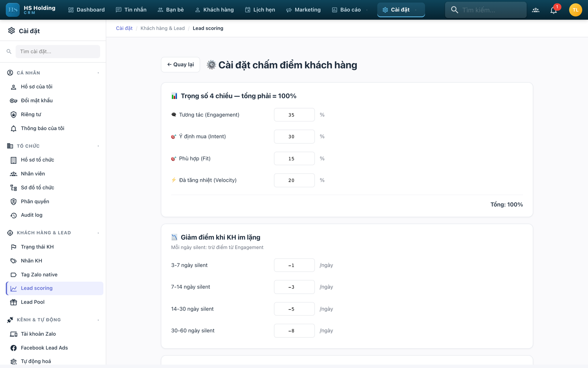Edit the 30-60 ngày silent penalty field

pos(294,331)
